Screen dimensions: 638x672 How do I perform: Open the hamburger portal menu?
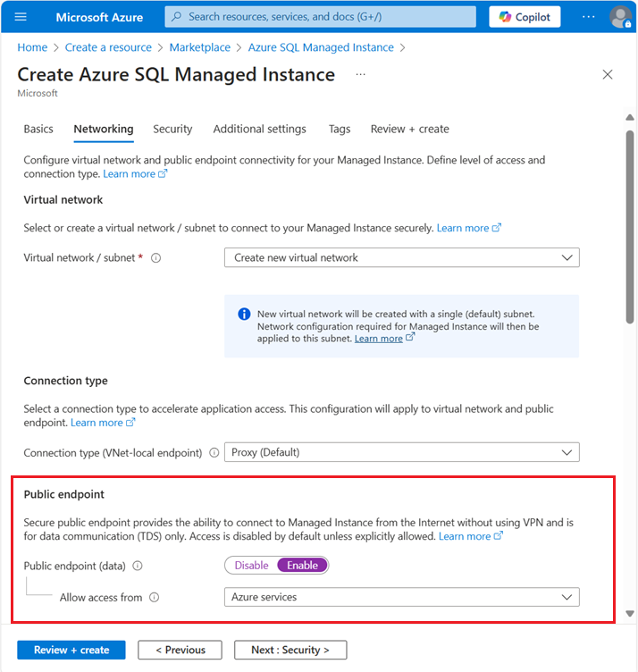[21, 17]
